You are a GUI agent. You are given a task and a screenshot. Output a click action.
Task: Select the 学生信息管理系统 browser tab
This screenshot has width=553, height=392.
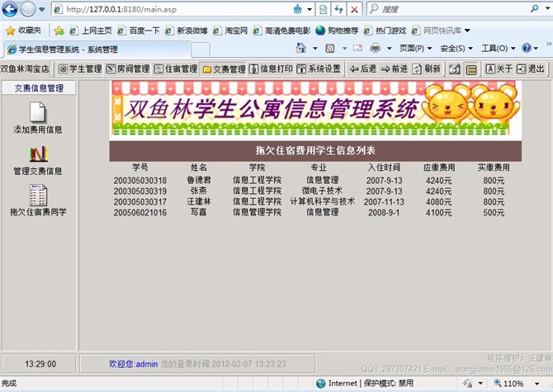pos(97,50)
